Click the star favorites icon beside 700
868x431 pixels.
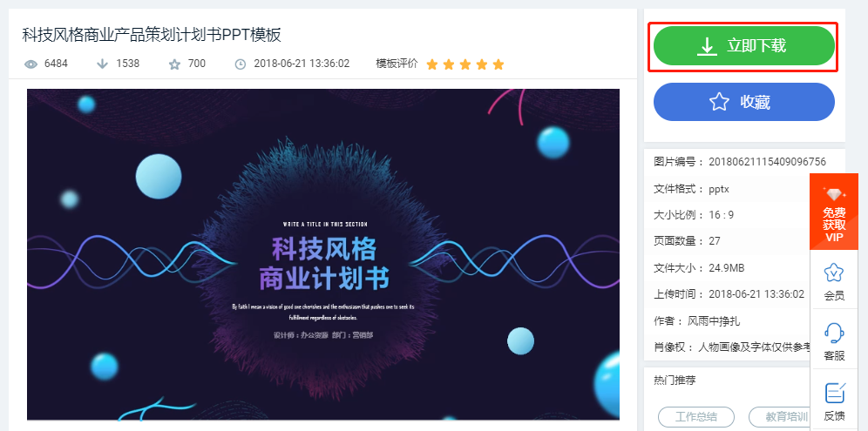coord(174,64)
